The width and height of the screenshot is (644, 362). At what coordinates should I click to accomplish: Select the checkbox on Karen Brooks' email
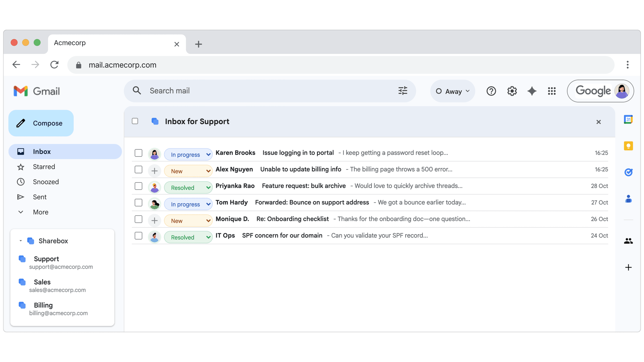coord(138,153)
